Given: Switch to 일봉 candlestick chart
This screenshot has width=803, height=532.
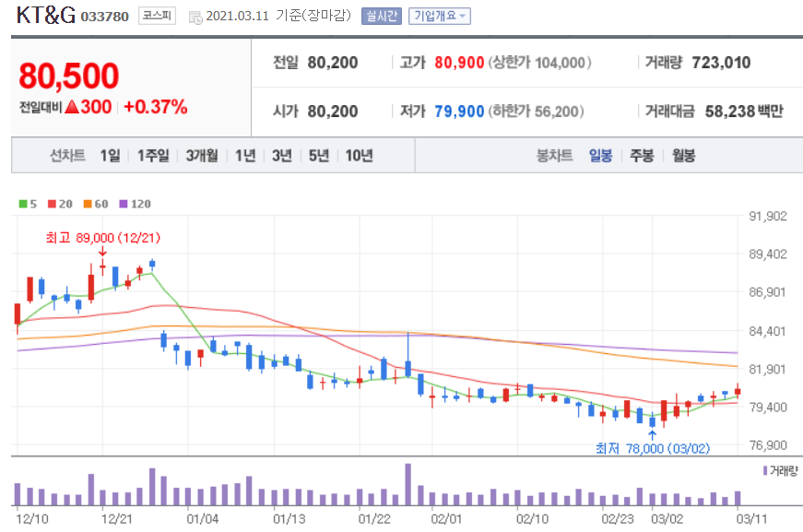Looking at the screenshot, I should [x=600, y=155].
